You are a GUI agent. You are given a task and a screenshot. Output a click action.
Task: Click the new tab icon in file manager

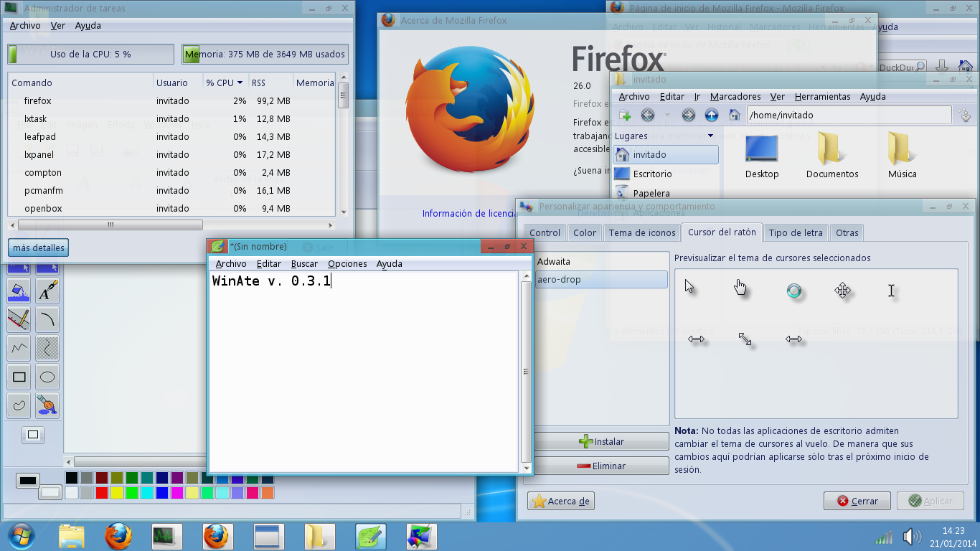625,115
